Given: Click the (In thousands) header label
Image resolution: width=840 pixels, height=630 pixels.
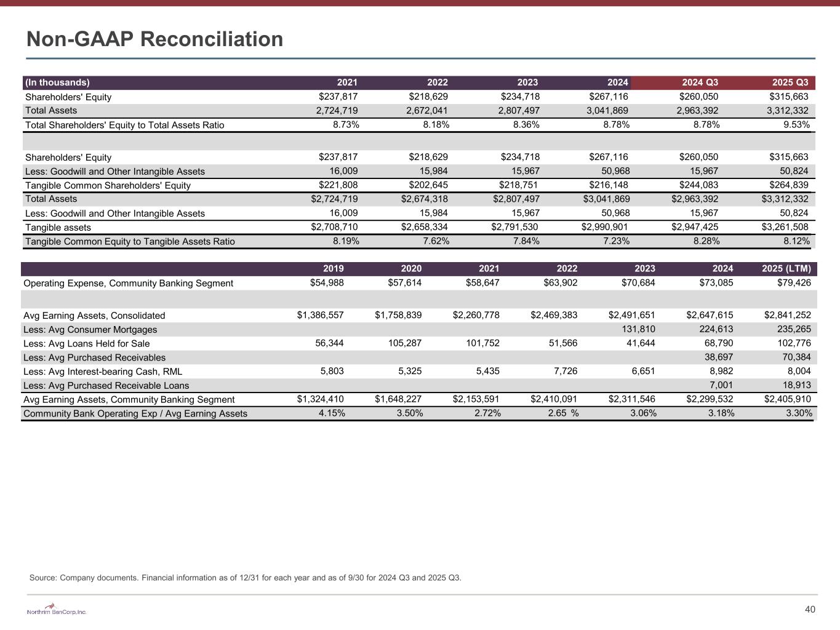Looking at the screenshot, I should [57, 82].
